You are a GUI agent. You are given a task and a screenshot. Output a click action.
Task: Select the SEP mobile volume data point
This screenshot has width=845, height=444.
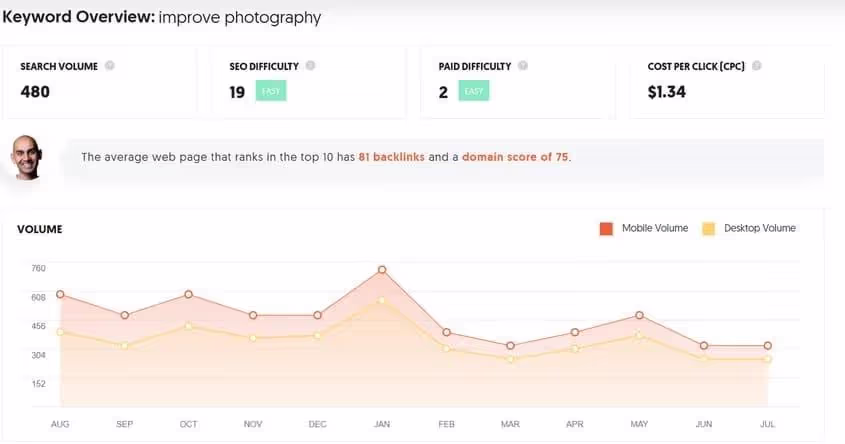(124, 315)
